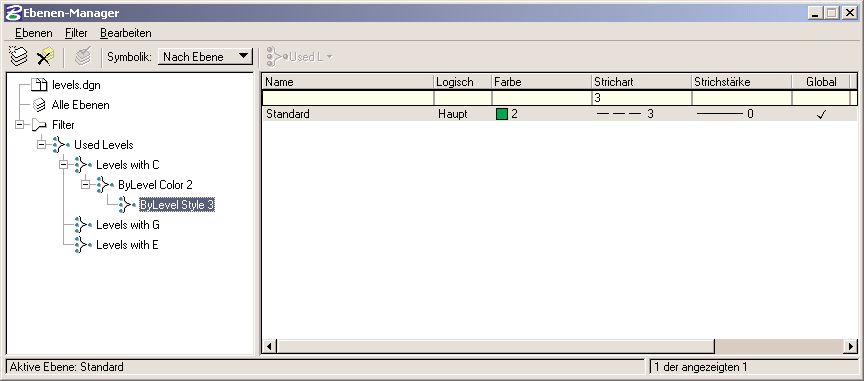
Task: Click the horizontal scrollbar thumb
Action: [495, 346]
